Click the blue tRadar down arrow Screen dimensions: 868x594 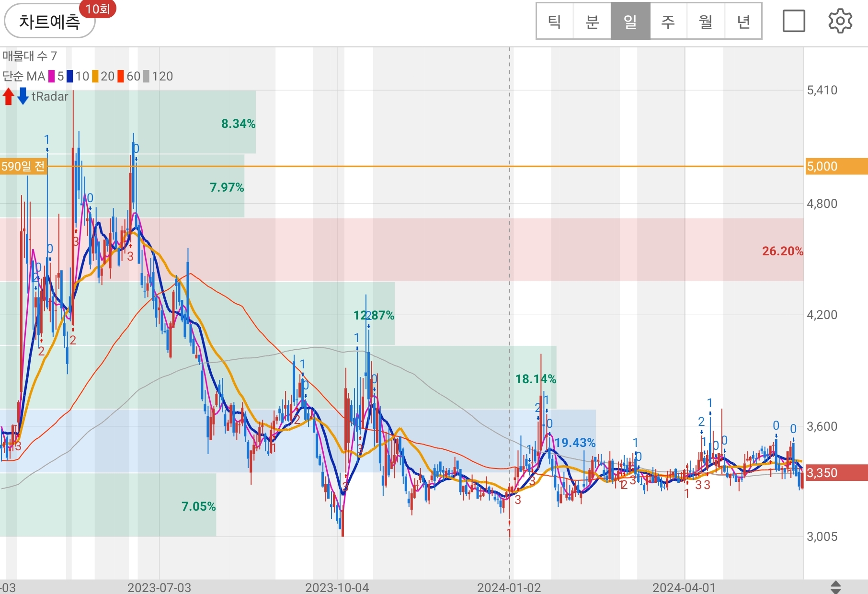point(23,96)
